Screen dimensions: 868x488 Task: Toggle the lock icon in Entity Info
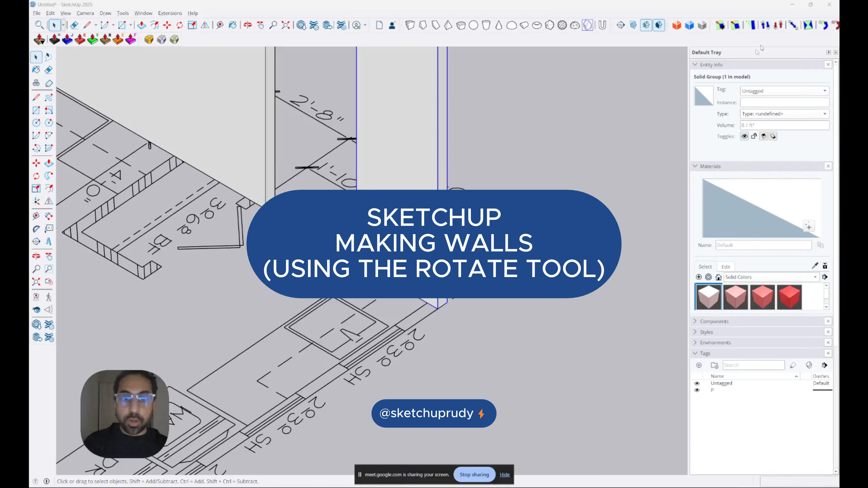point(754,136)
